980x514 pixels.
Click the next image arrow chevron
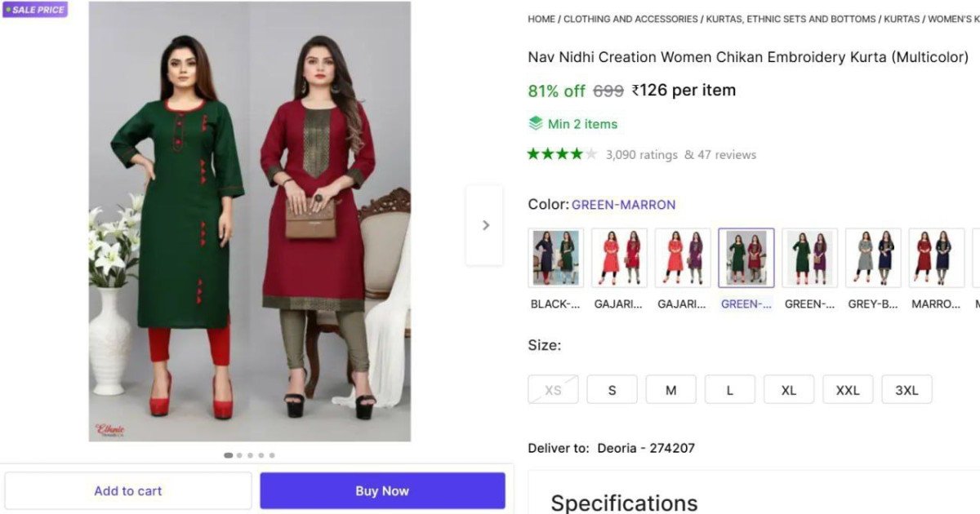click(x=485, y=225)
